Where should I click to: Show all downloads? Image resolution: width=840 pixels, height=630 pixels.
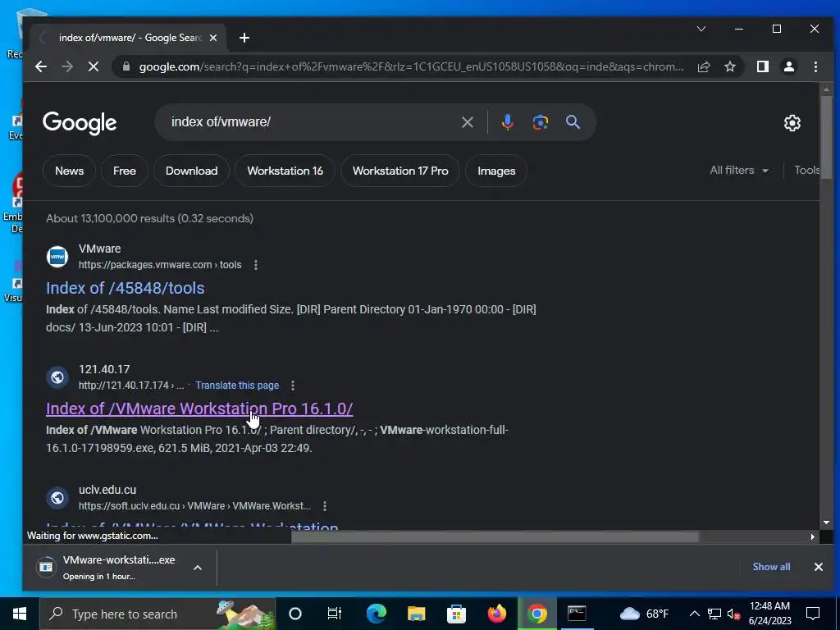pos(771,567)
